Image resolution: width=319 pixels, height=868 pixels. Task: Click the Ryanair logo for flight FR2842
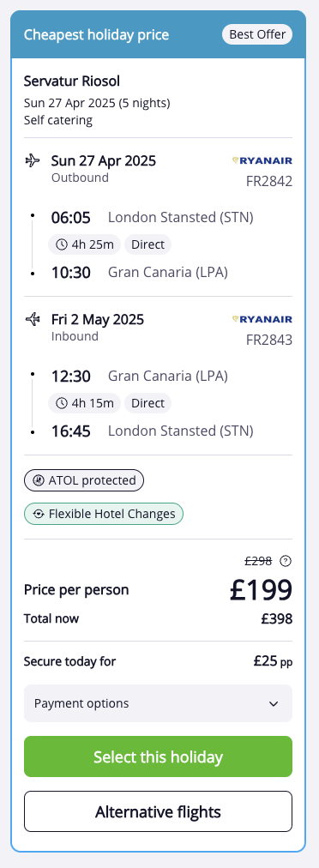point(262,160)
